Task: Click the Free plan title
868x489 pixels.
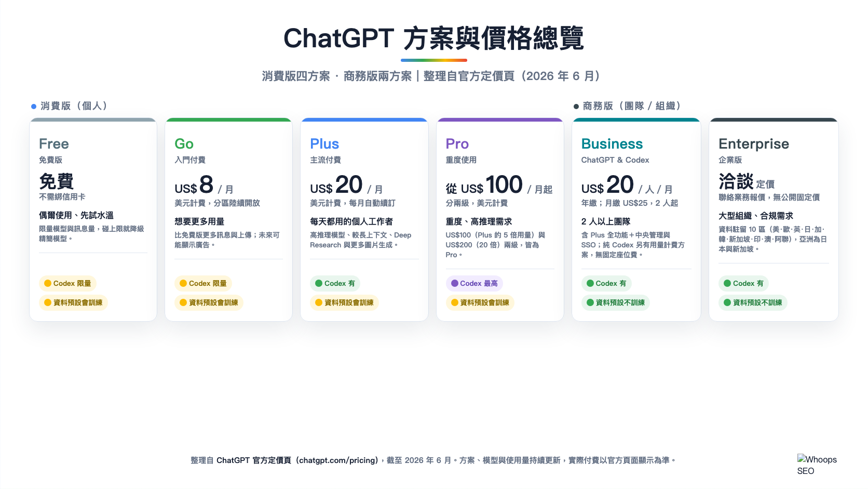Action: pos(54,144)
